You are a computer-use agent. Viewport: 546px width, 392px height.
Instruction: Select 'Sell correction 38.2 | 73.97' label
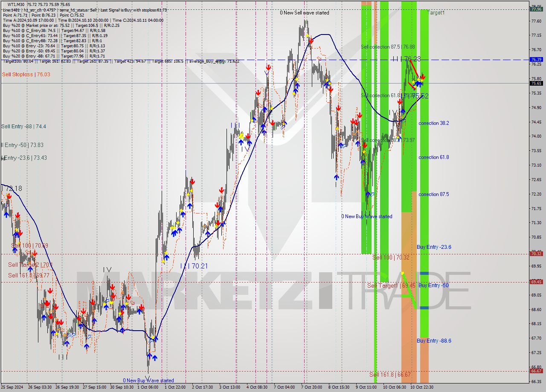click(x=388, y=140)
